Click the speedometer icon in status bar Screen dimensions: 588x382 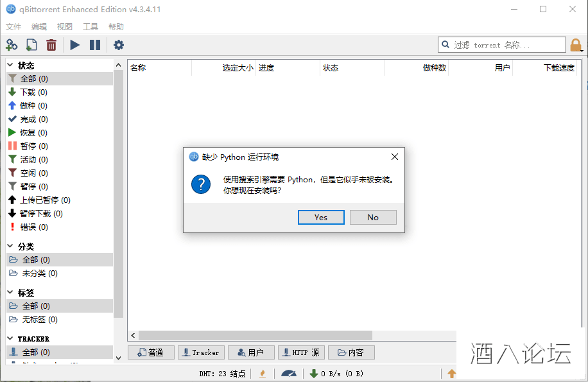(289, 374)
